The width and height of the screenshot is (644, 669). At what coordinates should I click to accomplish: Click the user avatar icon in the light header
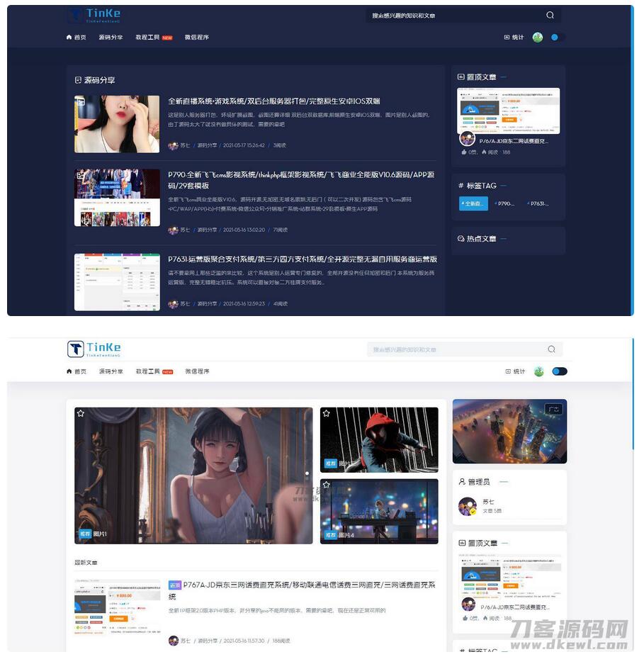538,371
